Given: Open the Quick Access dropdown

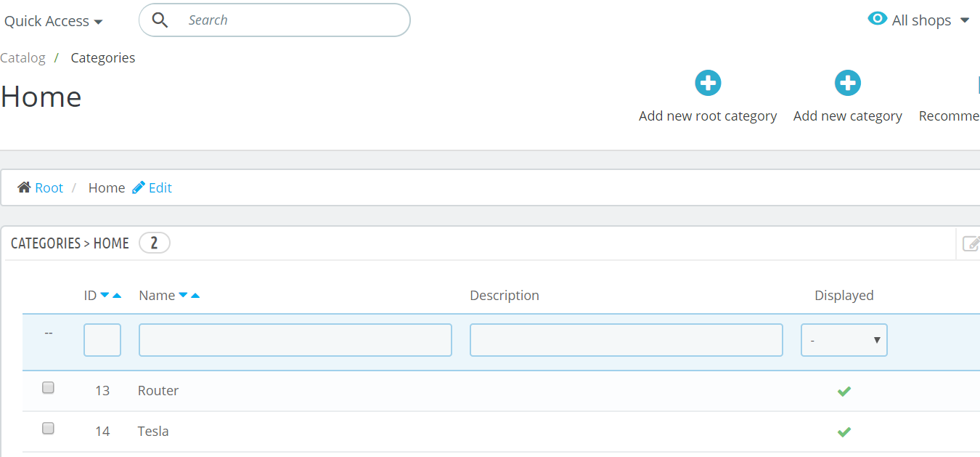Looking at the screenshot, I should pyautogui.click(x=53, y=21).
